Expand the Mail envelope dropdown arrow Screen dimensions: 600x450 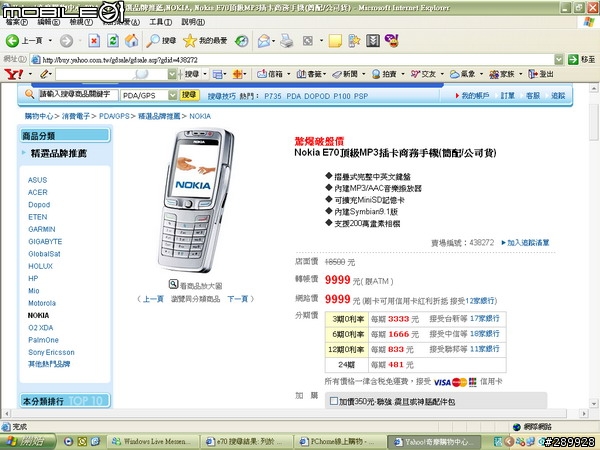[274, 41]
